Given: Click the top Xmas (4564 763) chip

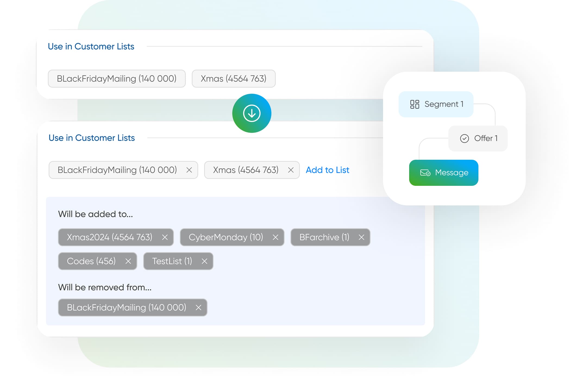Looking at the screenshot, I should coord(233,79).
